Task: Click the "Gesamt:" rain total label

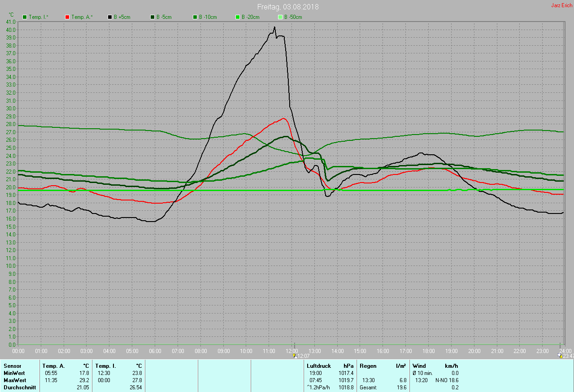Action: click(368, 388)
